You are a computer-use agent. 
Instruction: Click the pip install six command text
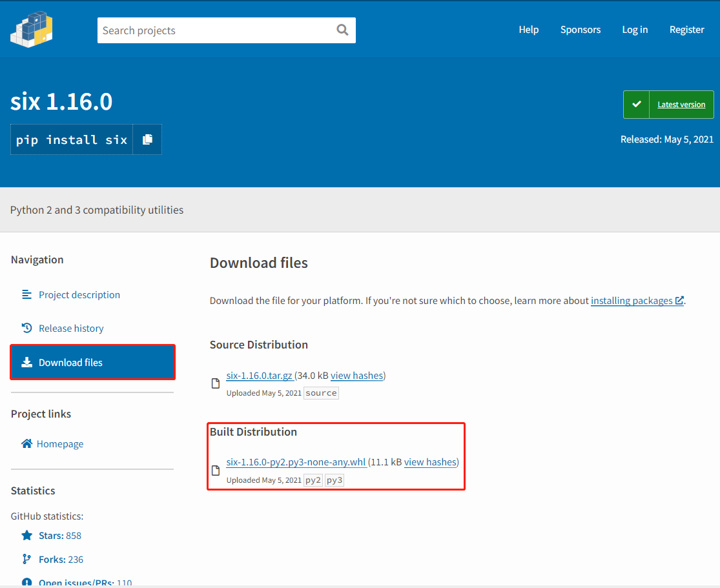(x=72, y=139)
